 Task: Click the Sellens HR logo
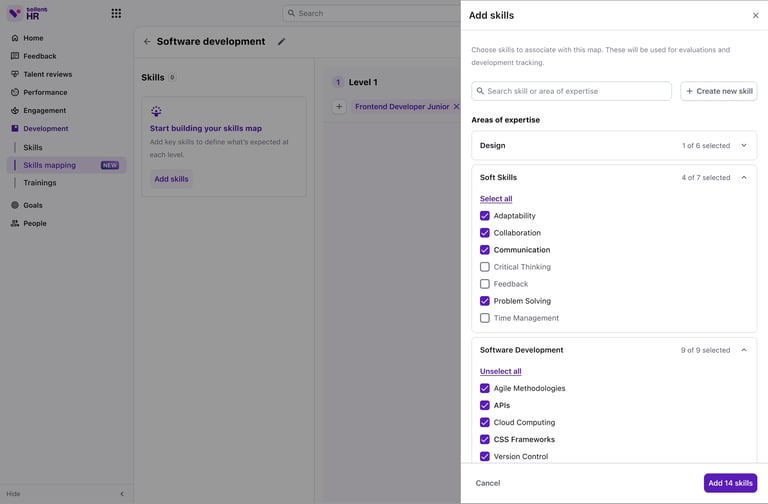(28, 13)
